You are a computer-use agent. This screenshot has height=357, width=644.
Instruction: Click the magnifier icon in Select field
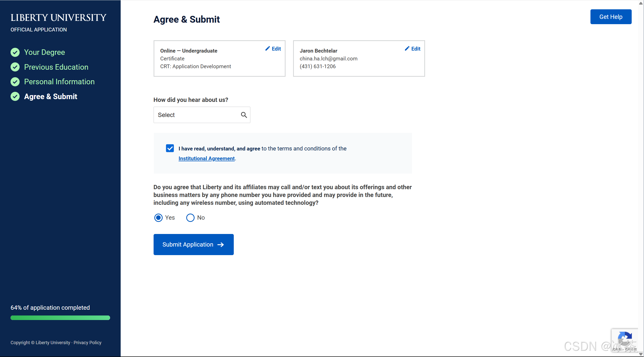coord(244,115)
